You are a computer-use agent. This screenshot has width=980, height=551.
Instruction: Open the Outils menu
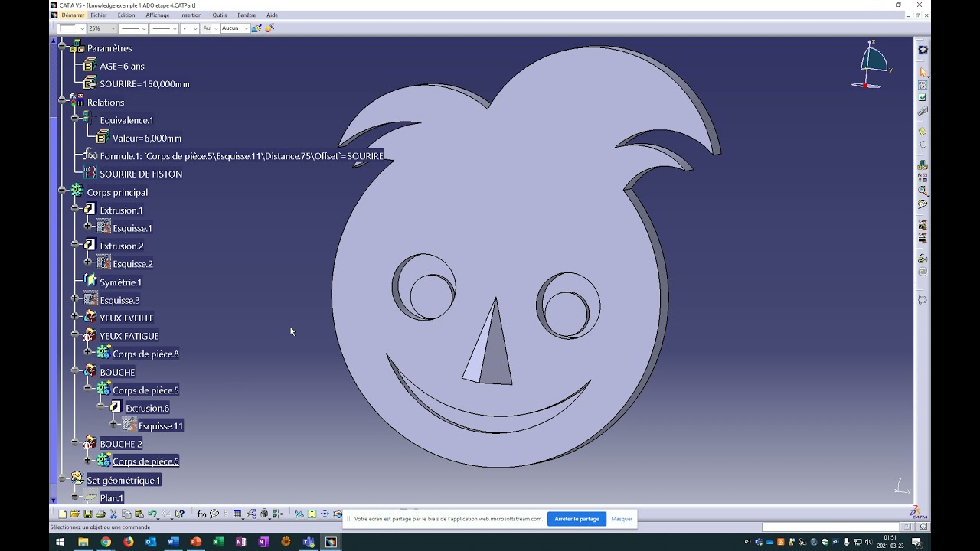[220, 15]
